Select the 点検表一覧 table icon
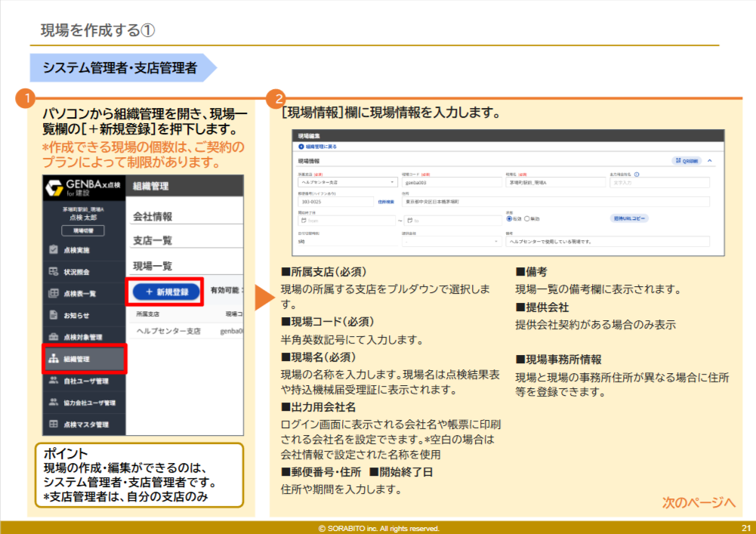 click(54, 293)
